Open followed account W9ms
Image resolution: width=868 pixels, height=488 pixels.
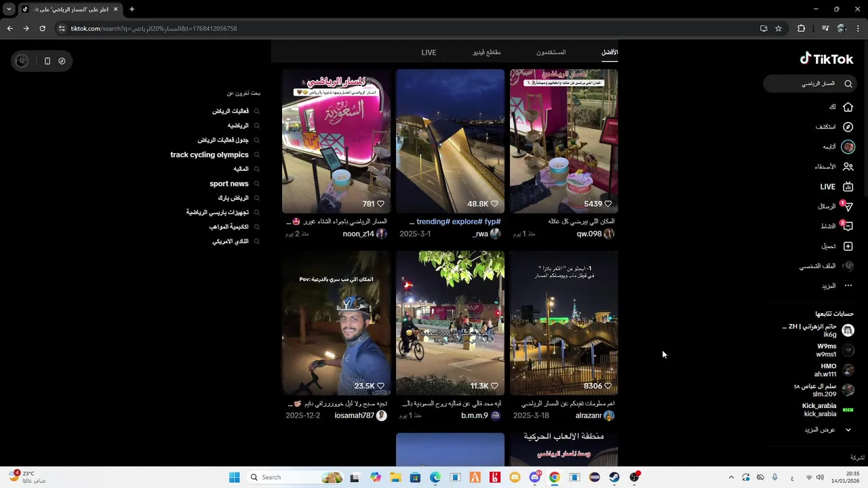834,350
